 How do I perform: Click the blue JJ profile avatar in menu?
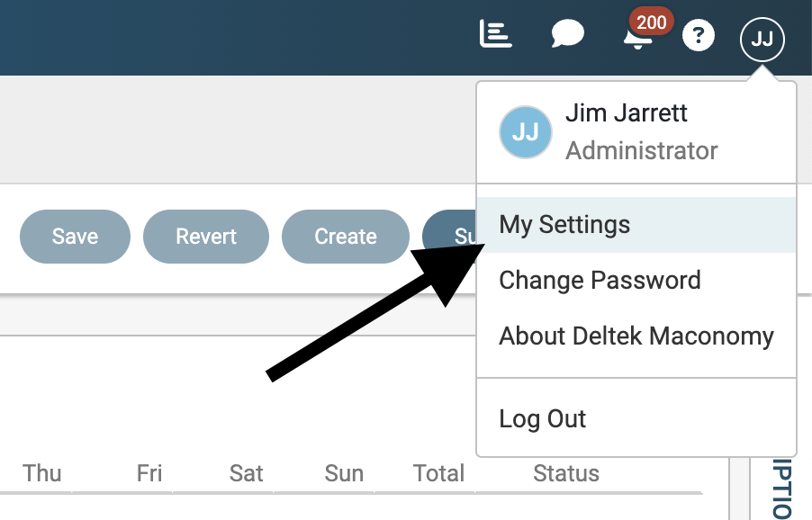[x=525, y=132]
